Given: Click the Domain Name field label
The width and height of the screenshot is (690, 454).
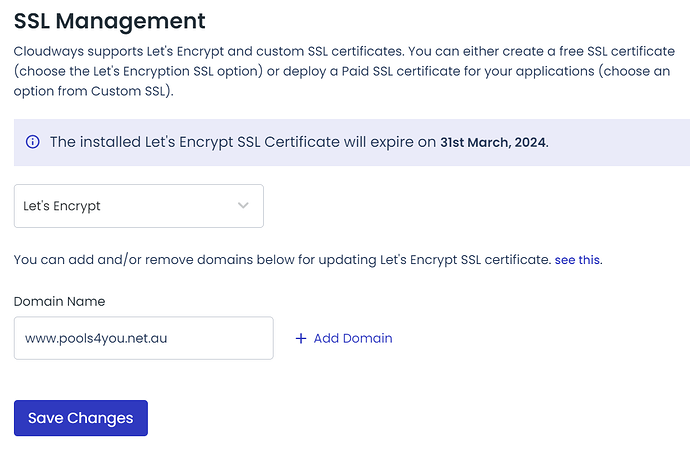Looking at the screenshot, I should 59,301.
